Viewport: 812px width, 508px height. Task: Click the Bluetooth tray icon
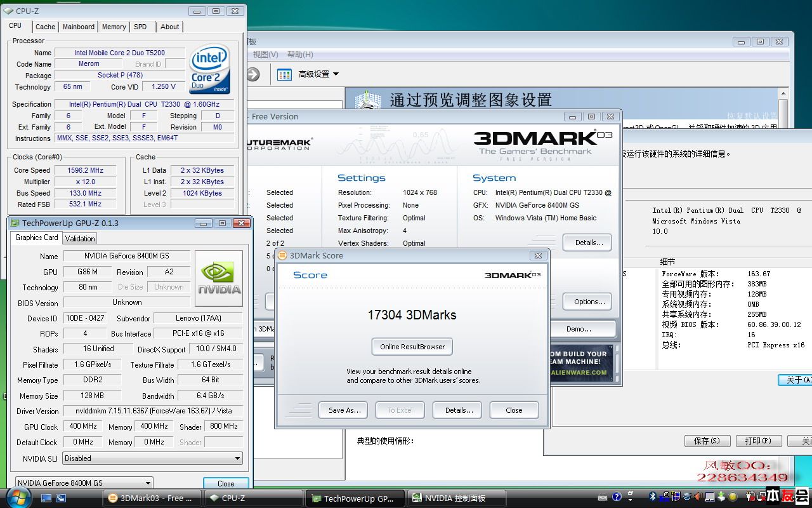click(x=652, y=497)
